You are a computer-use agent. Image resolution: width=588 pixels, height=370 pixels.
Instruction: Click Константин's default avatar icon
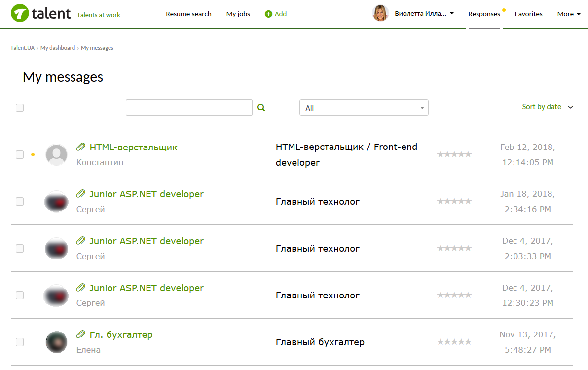coord(56,154)
